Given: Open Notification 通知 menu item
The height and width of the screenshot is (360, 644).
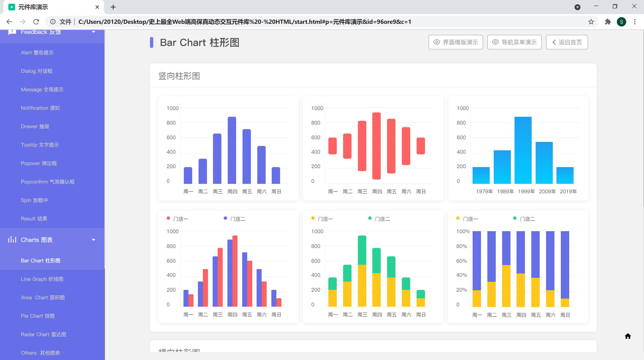Looking at the screenshot, I should point(40,108).
